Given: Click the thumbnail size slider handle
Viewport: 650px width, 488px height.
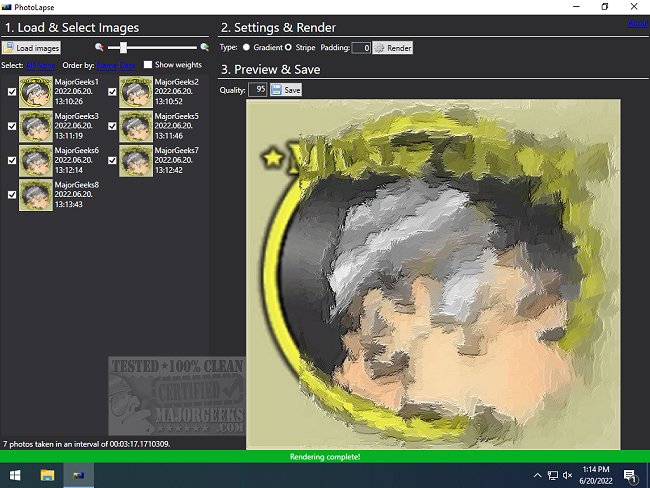Looking at the screenshot, I should point(123,48).
